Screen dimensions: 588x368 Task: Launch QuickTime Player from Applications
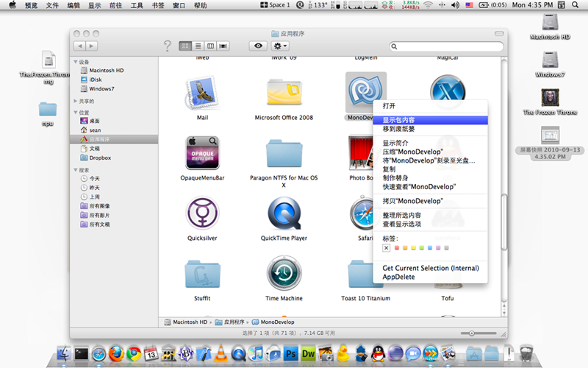coord(284,213)
